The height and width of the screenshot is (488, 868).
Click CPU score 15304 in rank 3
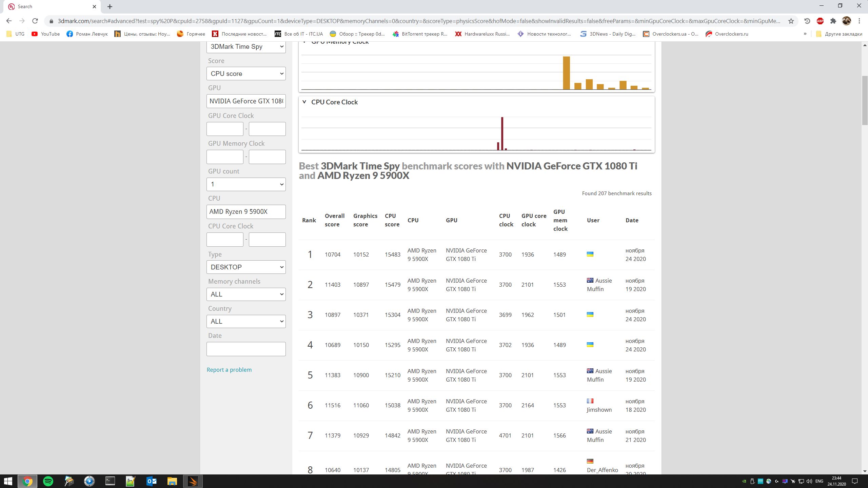coord(393,315)
